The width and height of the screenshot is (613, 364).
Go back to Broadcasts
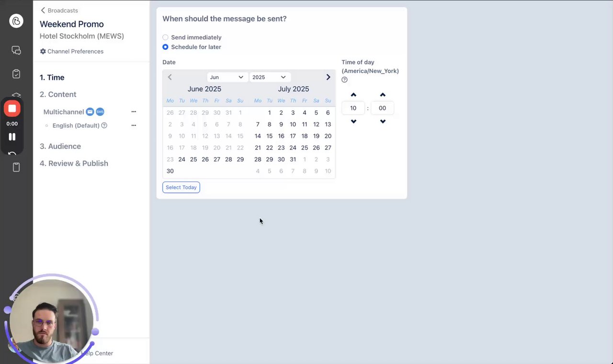(59, 11)
